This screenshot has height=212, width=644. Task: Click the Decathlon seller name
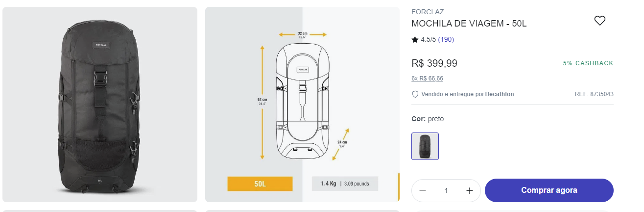pos(500,94)
